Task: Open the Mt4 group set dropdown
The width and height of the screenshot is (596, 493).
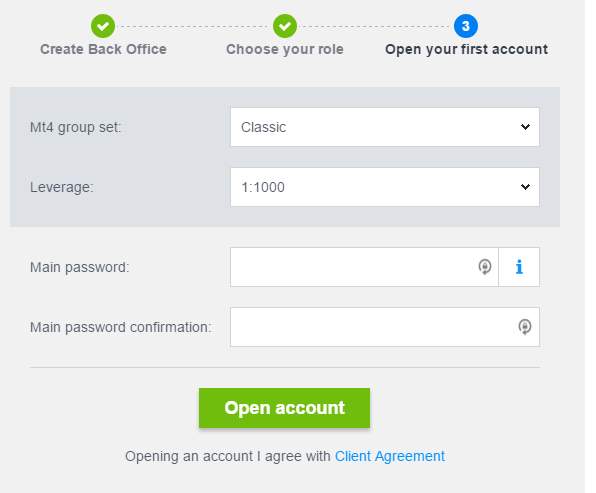Action: click(x=385, y=127)
